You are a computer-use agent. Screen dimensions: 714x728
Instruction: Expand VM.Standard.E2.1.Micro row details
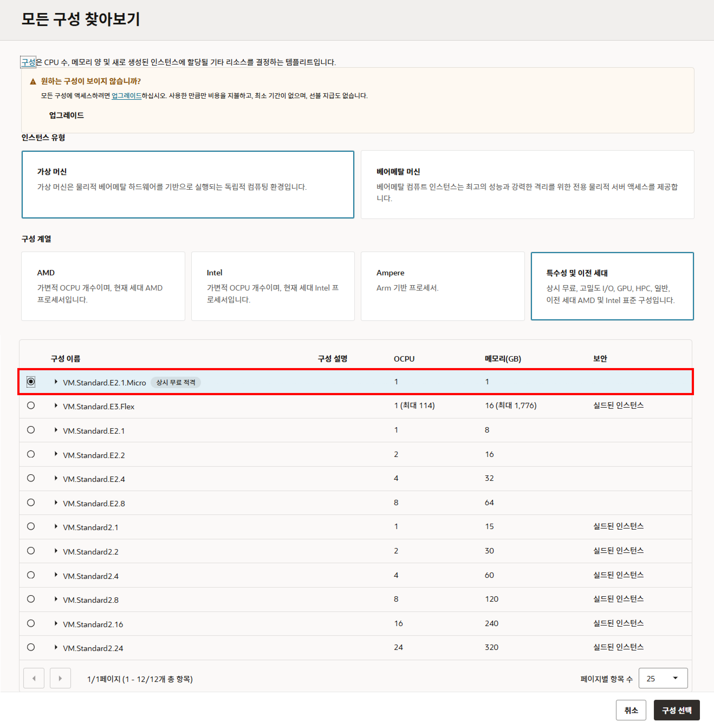[56, 382]
